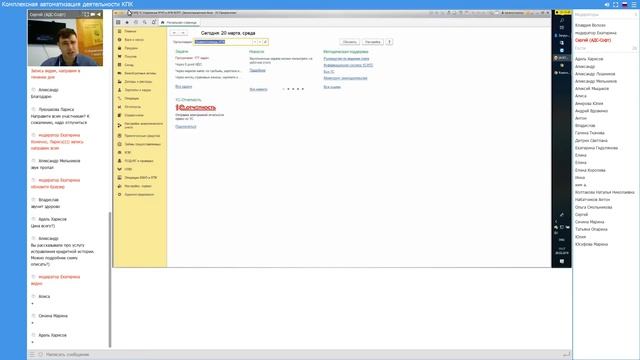Click the Настройка button

click(x=373, y=42)
